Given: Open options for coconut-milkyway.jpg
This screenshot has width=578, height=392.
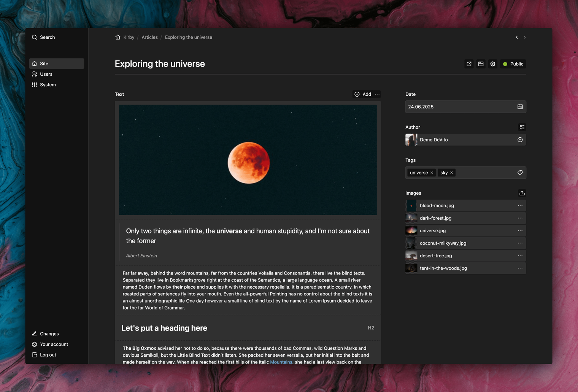Looking at the screenshot, I should click(x=520, y=243).
